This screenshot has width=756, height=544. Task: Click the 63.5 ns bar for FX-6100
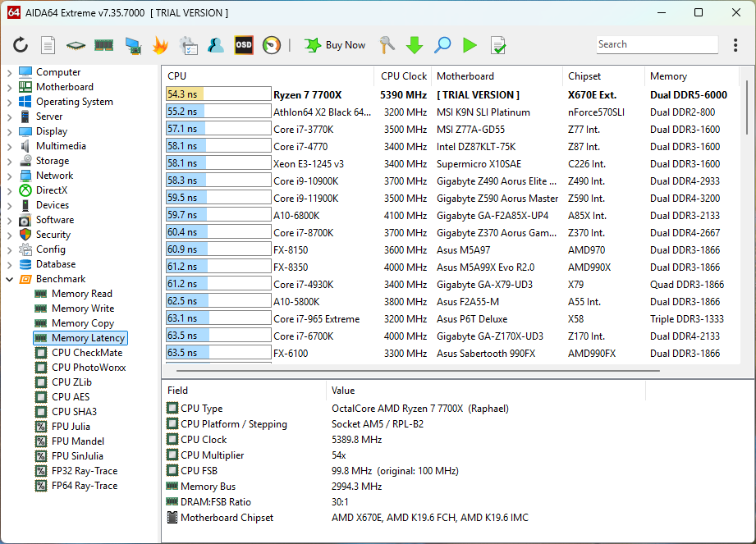click(218, 353)
